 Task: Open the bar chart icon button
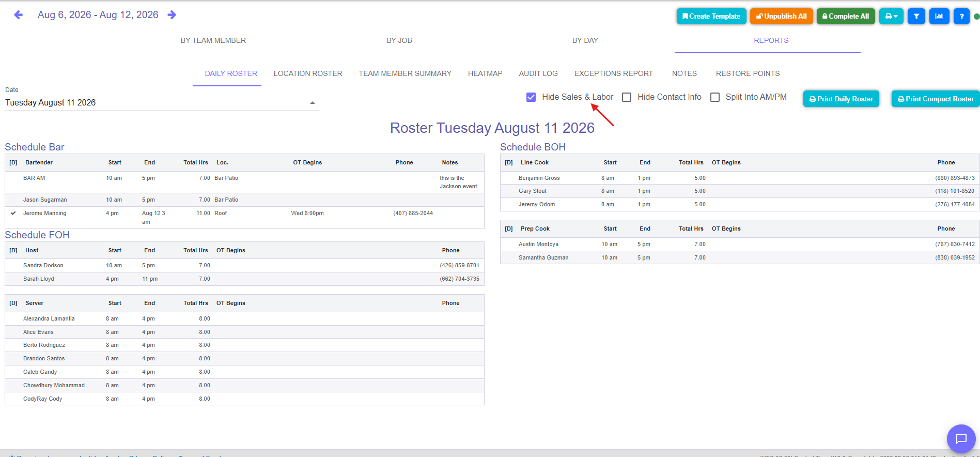tap(939, 17)
